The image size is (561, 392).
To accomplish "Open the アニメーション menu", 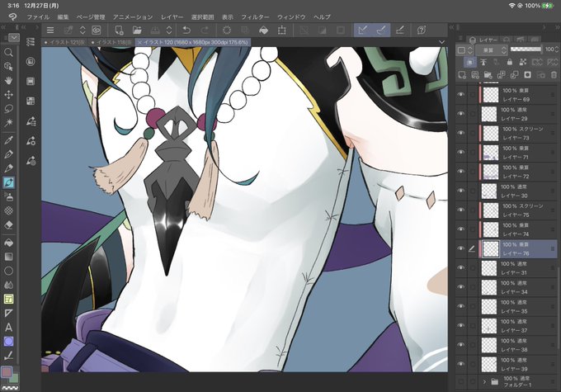I will click(x=133, y=17).
